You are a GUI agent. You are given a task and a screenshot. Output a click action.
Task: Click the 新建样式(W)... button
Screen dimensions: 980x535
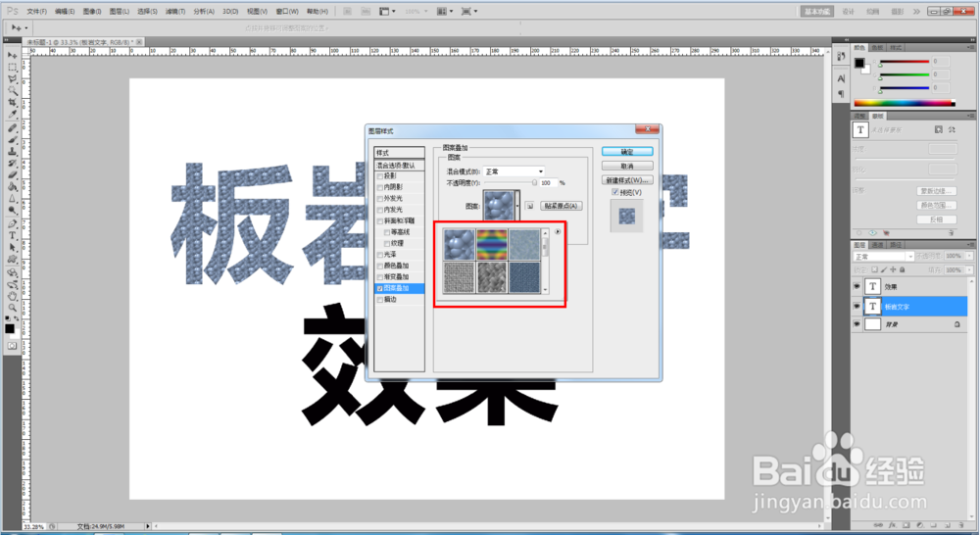(x=627, y=180)
